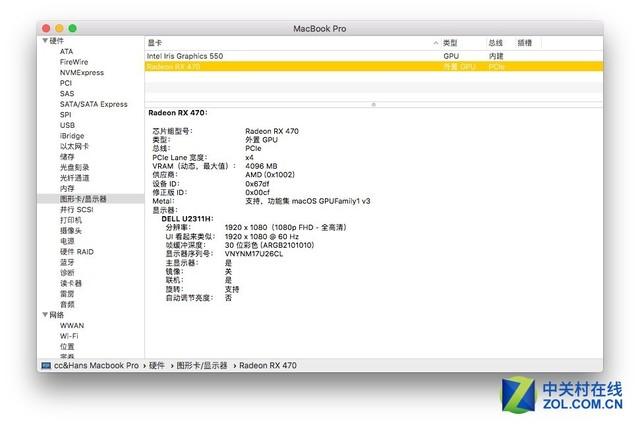Open the 以太网卡 sidebar entry

point(74,146)
